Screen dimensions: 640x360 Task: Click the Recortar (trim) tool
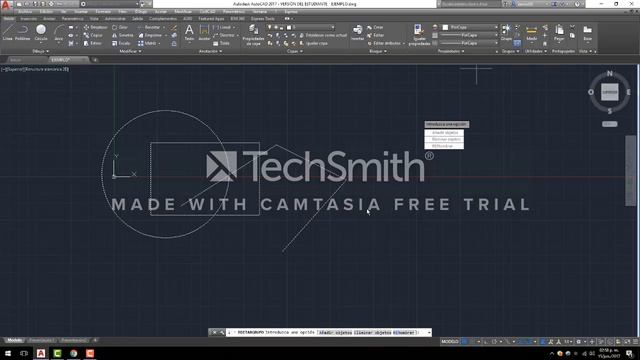[x=149, y=27]
